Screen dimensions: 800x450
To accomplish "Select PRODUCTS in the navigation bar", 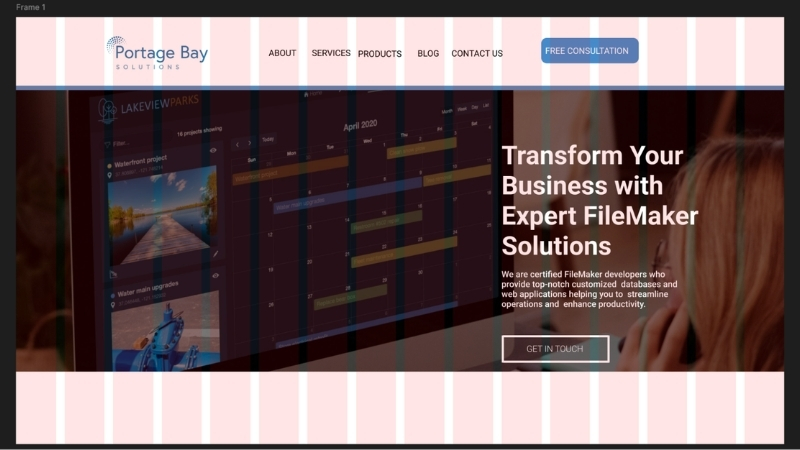I will [x=380, y=54].
